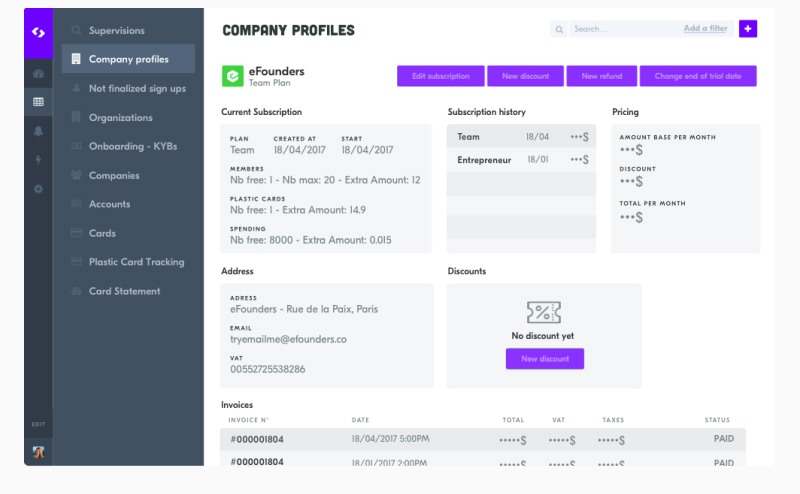Click Change end of trial date button

tap(698, 76)
